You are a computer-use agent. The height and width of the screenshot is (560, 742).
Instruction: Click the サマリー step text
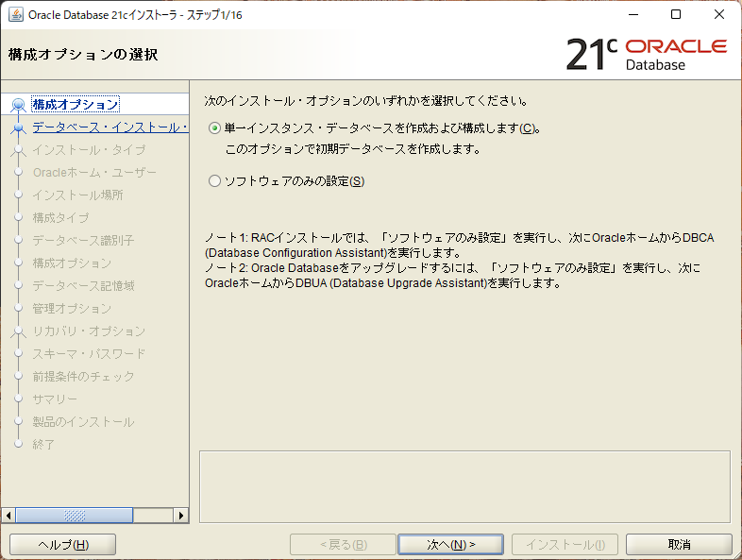click(x=55, y=399)
